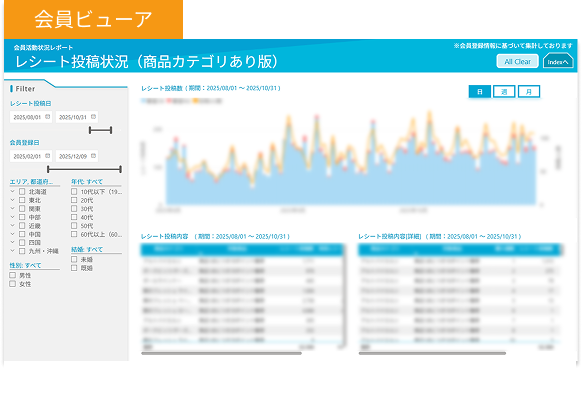Click the All Clear button
Screen dimensions: 582x400
tap(517, 62)
